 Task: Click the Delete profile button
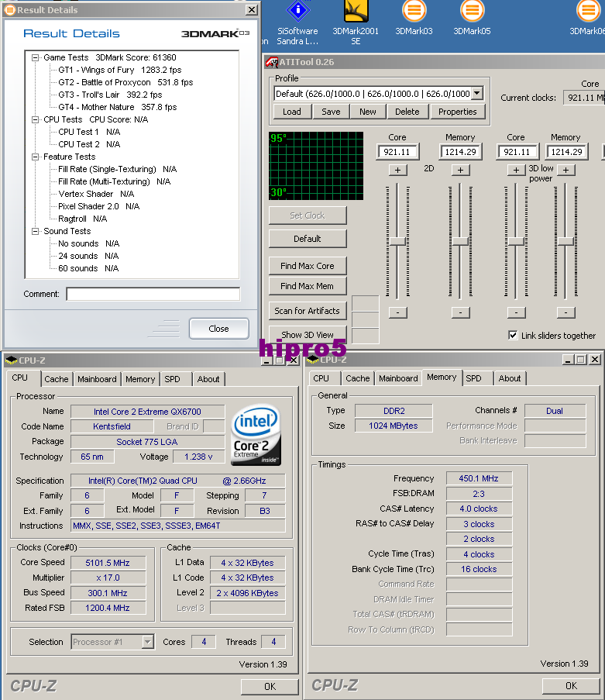coord(407,112)
